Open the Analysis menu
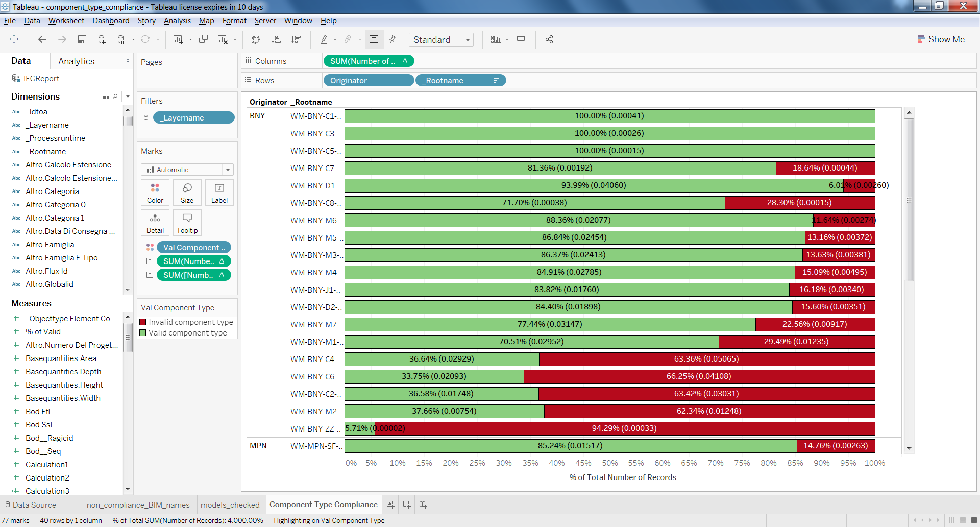 coord(177,21)
